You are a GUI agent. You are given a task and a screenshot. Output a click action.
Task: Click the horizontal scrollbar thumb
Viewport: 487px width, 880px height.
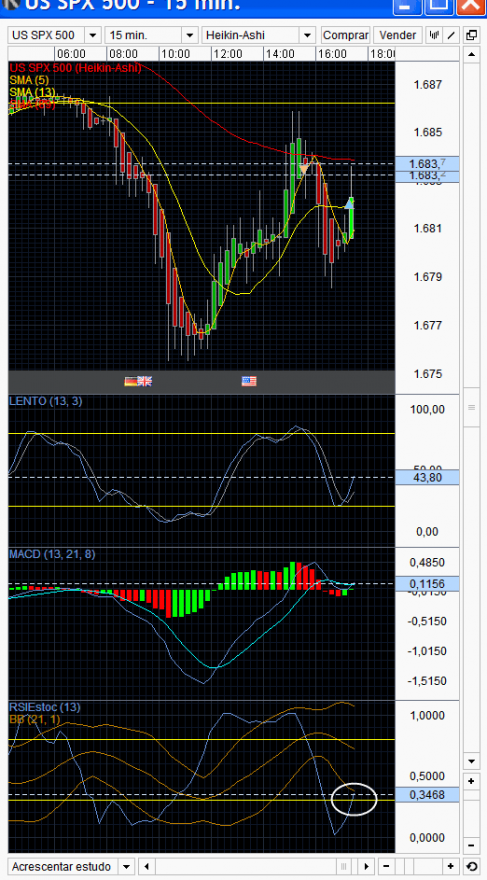click(344, 866)
